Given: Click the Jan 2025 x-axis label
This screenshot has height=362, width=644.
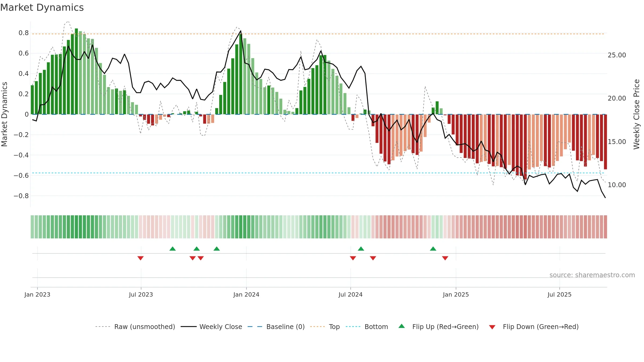Looking at the screenshot, I should coord(456,294).
